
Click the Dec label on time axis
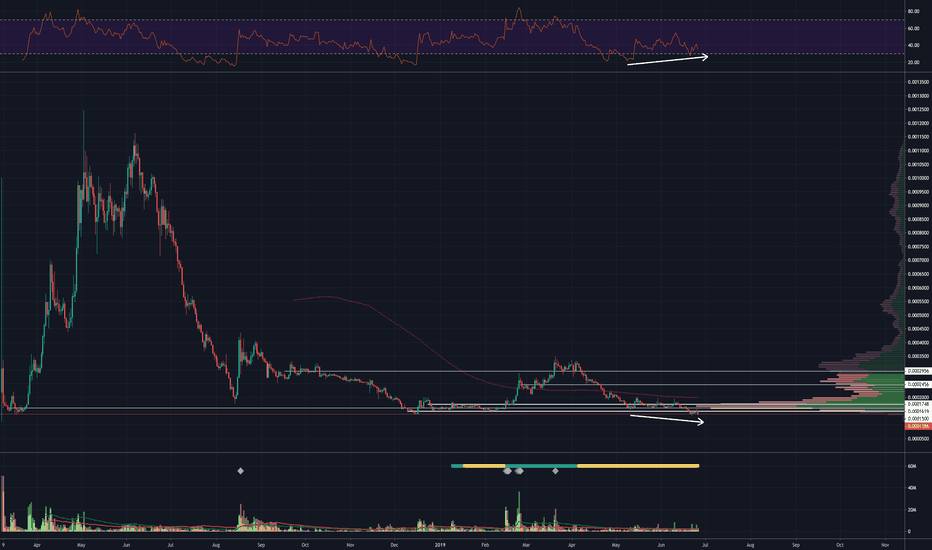pyautogui.click(x=395, y=545)
